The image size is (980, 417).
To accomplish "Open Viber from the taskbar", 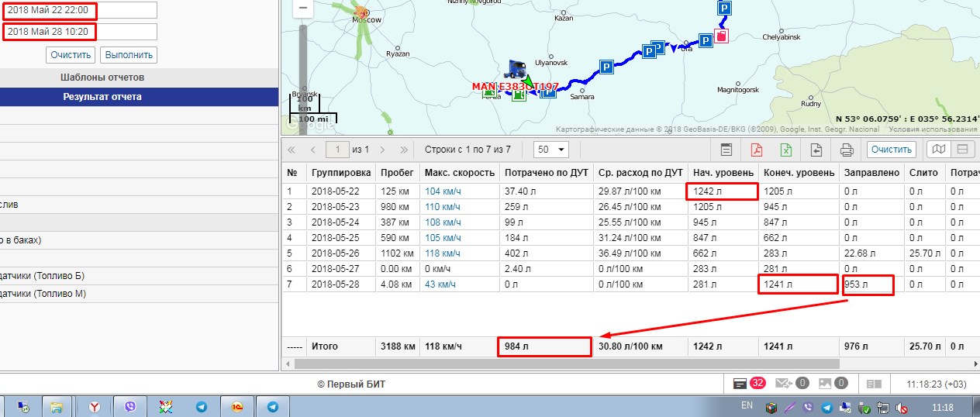I will point(129,406).
